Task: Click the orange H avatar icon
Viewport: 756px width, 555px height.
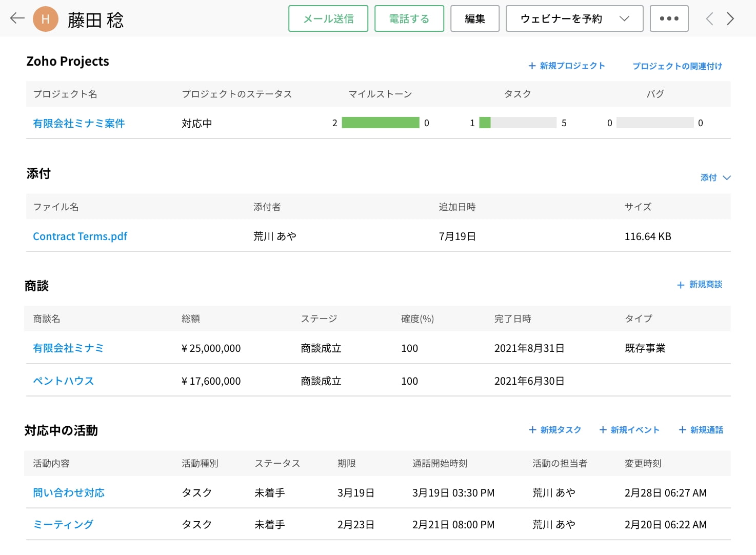Action: coord(45,19)
